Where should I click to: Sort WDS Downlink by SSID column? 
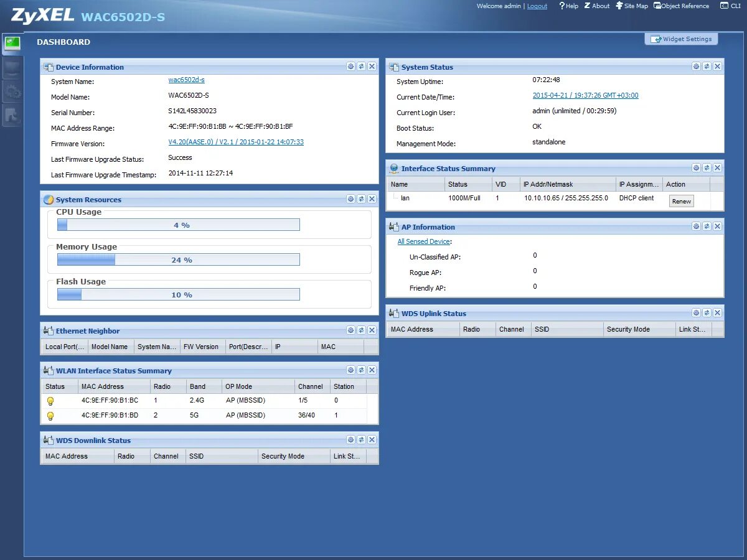[222, 456]
